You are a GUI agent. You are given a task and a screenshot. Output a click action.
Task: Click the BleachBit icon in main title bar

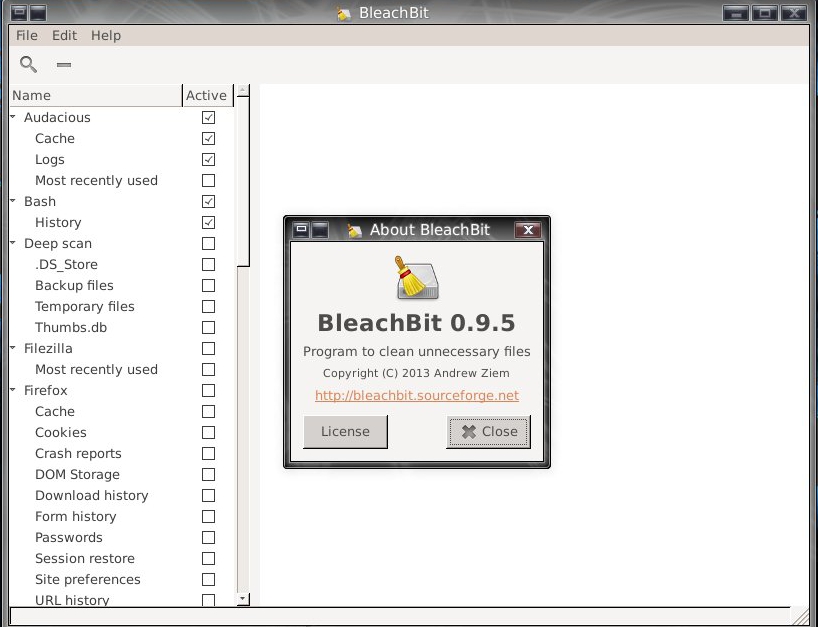[x=345, y=14]
